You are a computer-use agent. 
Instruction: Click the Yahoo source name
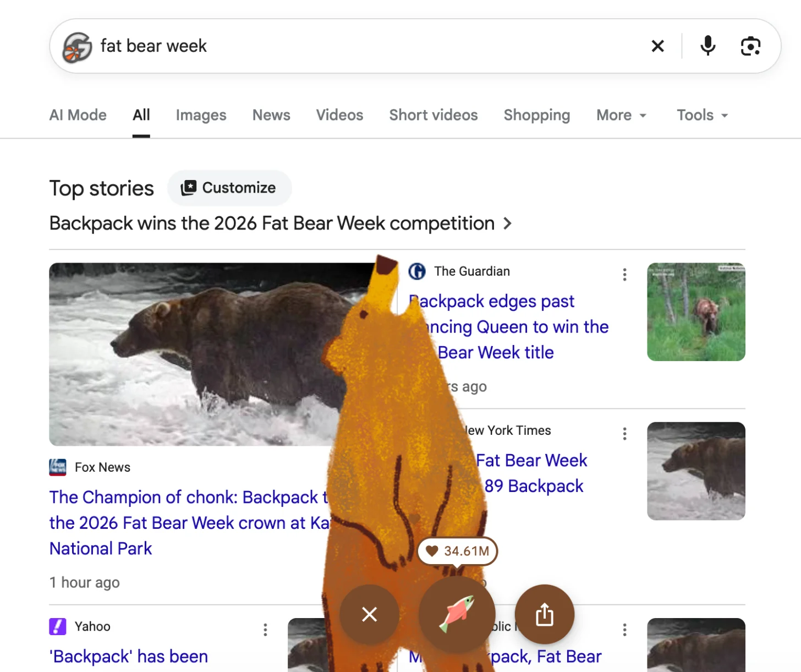[92, 626]
